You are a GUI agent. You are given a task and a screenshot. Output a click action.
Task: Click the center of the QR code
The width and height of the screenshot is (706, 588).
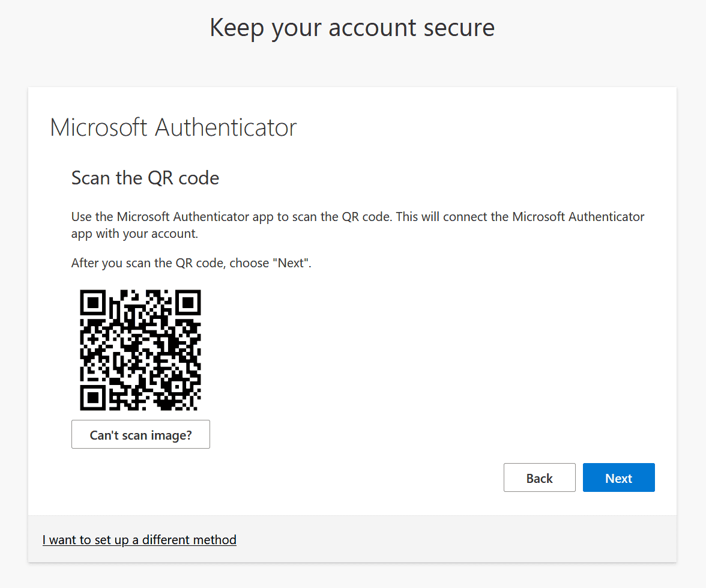click(x=140, y=350)
